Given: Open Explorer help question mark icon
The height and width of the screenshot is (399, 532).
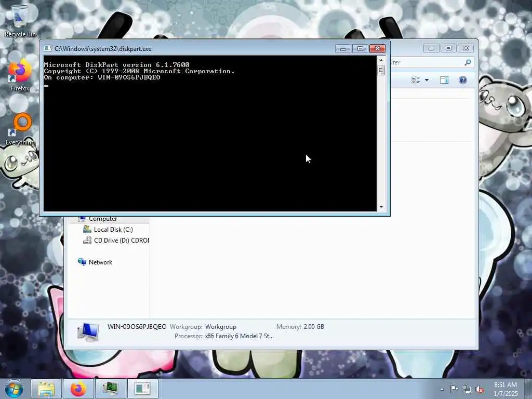Looking at the screenshot, I should click(463, 80).
